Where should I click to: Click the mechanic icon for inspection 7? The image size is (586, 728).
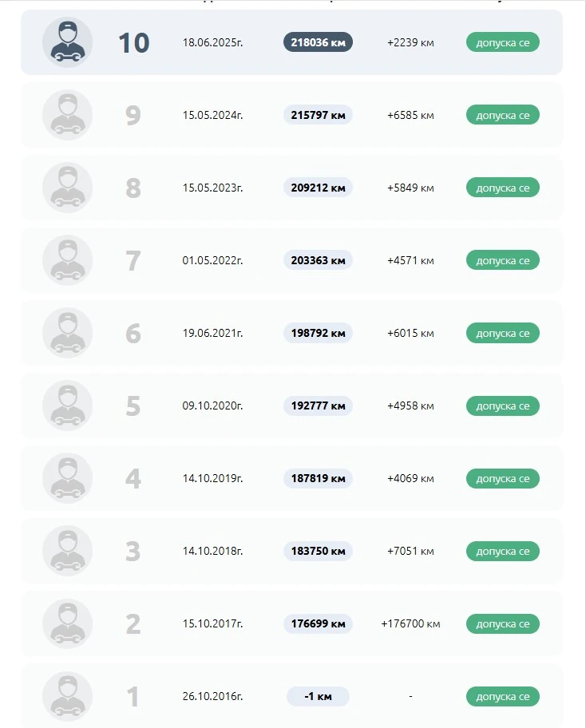pos(67,260)
